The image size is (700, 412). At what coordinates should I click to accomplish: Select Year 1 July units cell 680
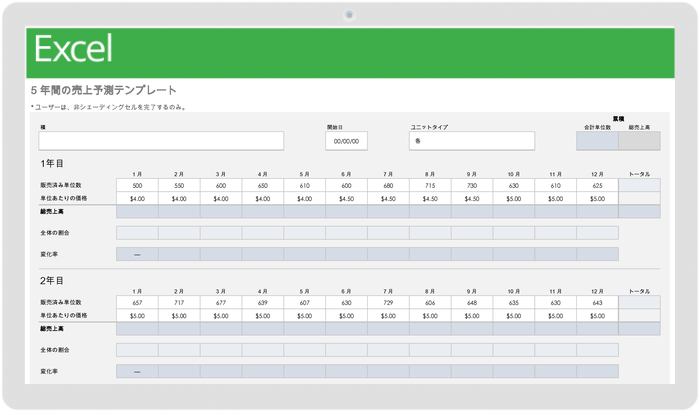click(x=388, y=185)
